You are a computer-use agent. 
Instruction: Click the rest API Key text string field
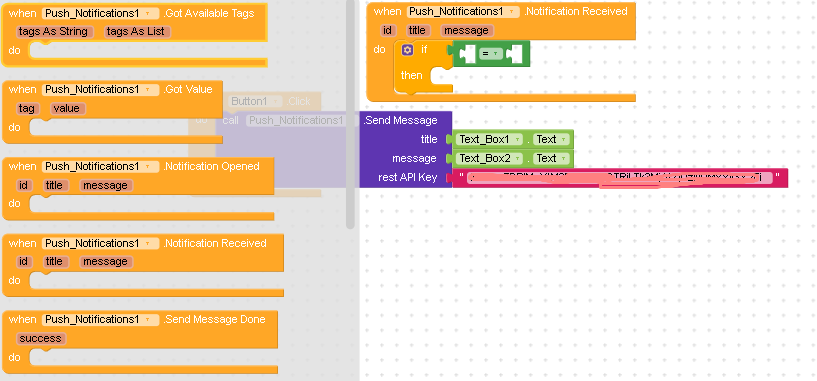(620, 178)
